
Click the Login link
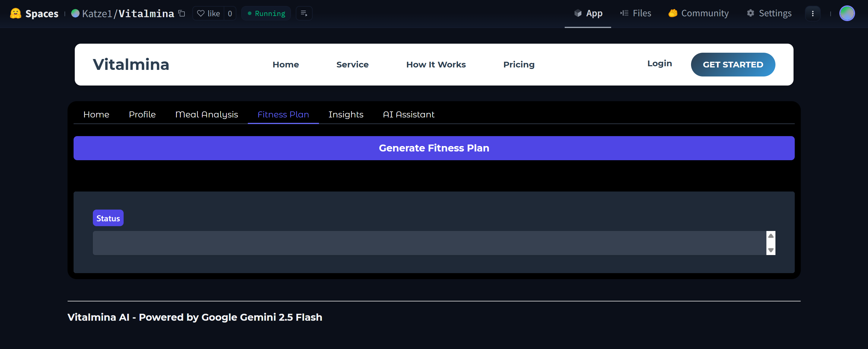[659, 64]
